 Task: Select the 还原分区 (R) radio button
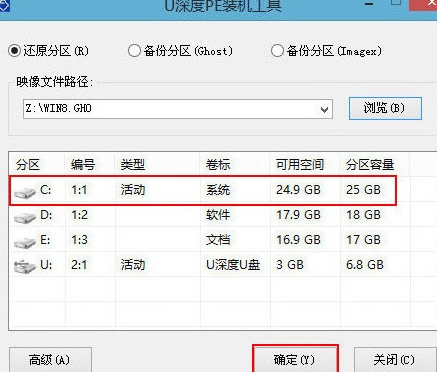click(x=14, y=51)
